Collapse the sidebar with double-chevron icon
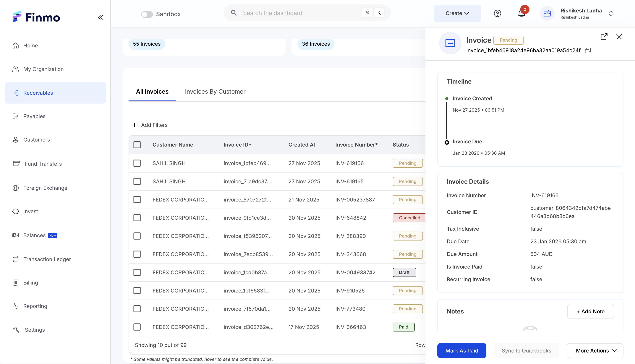 coord(100,17)
